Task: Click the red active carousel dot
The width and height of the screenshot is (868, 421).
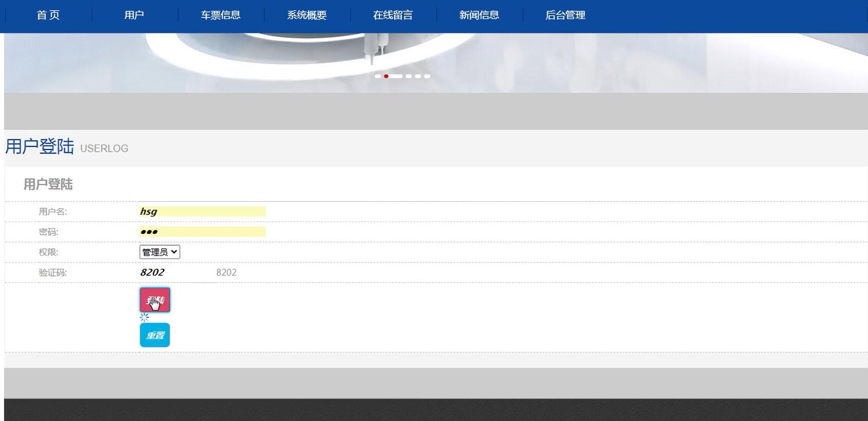Action: click(387, 76)
